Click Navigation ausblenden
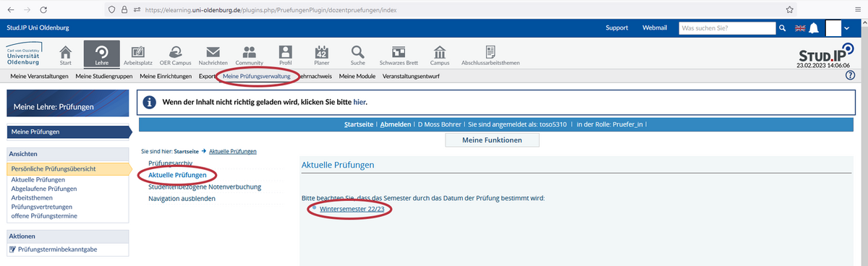 182,198
